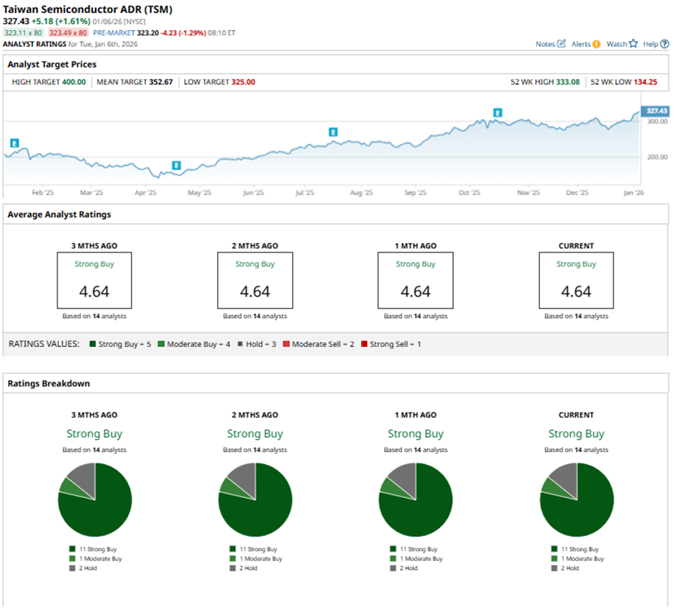Click the Mean Target 352.67 value
Image resolution: width=676 pixels, height=616 pixels.
162,82
